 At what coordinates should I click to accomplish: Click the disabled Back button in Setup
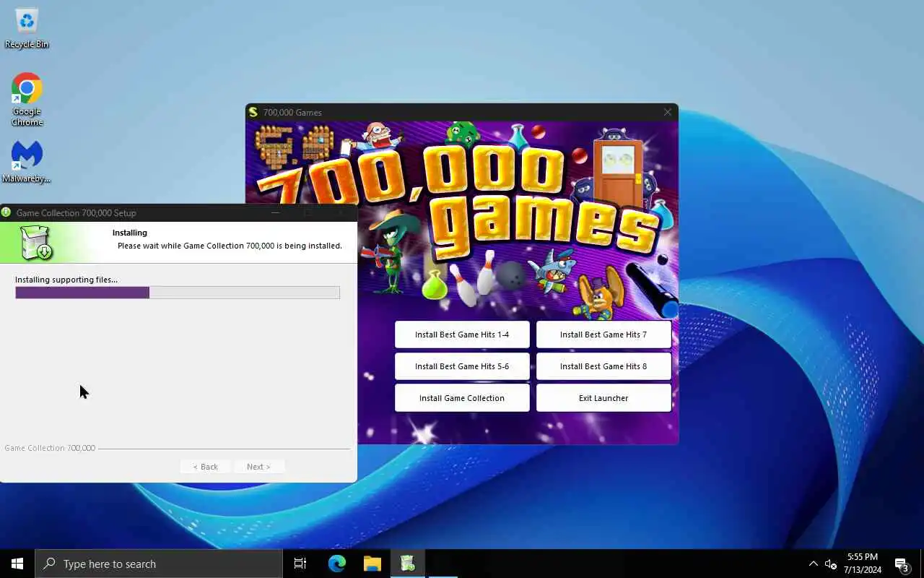(205, 467)
